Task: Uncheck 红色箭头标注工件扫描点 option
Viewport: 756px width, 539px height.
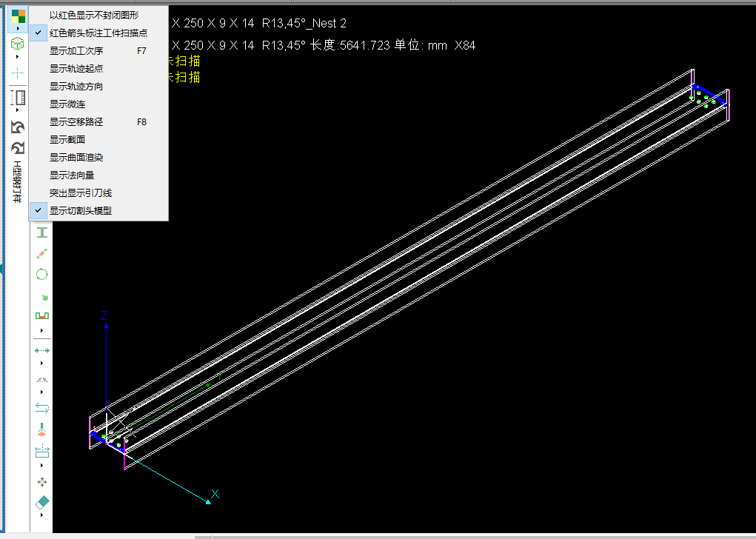Action: [98, 33]
